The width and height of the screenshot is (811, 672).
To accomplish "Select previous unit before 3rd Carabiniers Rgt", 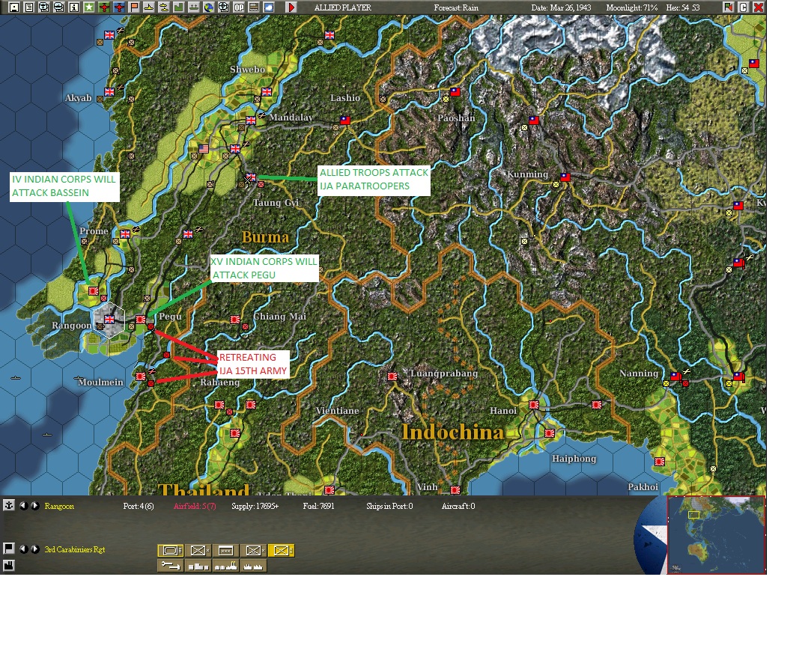I will point(23,549).
